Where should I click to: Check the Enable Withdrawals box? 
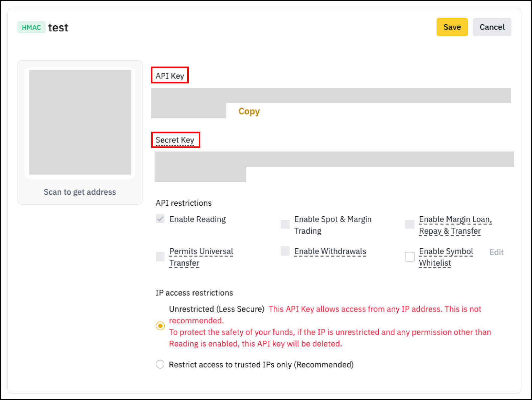[285, 251]
